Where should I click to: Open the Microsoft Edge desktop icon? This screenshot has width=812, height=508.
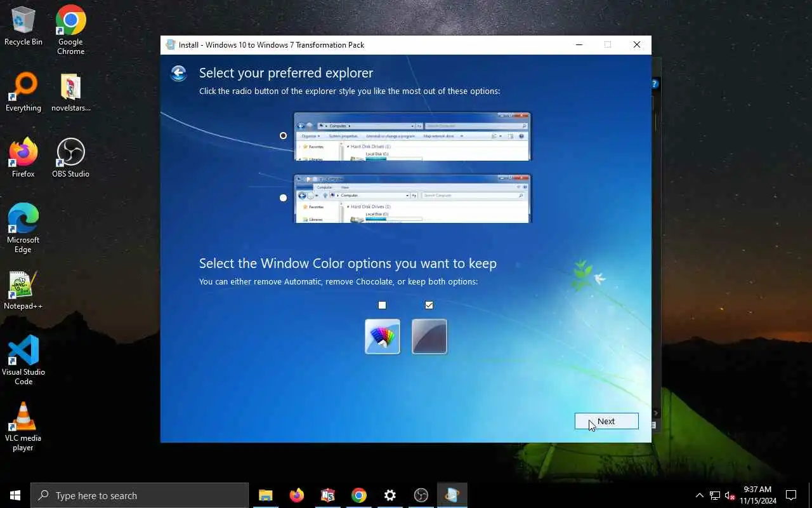pos(23,229)
